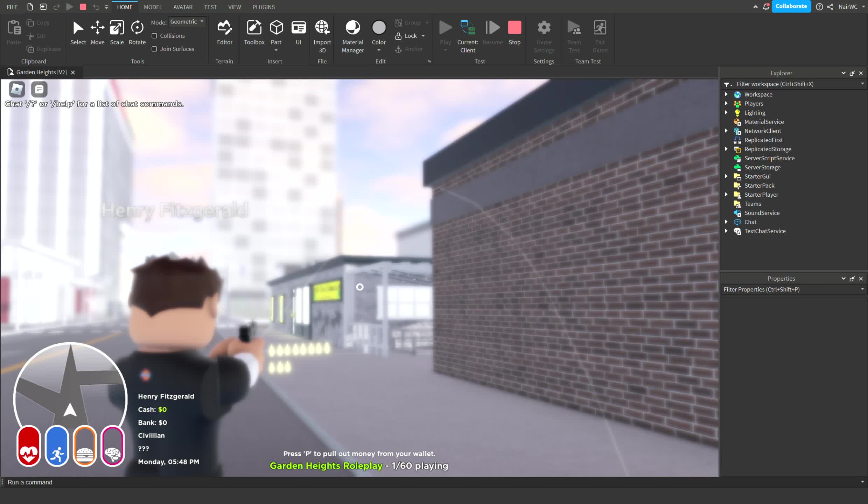This screenshot has width=868, height=504.
Task: Open the PLUGINS ribbon tab
Action: coord(263,7)
